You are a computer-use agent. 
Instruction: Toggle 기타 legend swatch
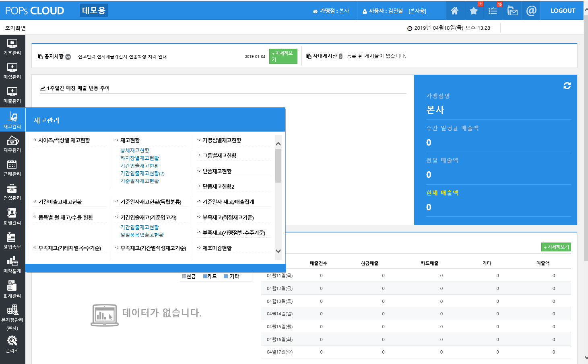pos(226,276)
